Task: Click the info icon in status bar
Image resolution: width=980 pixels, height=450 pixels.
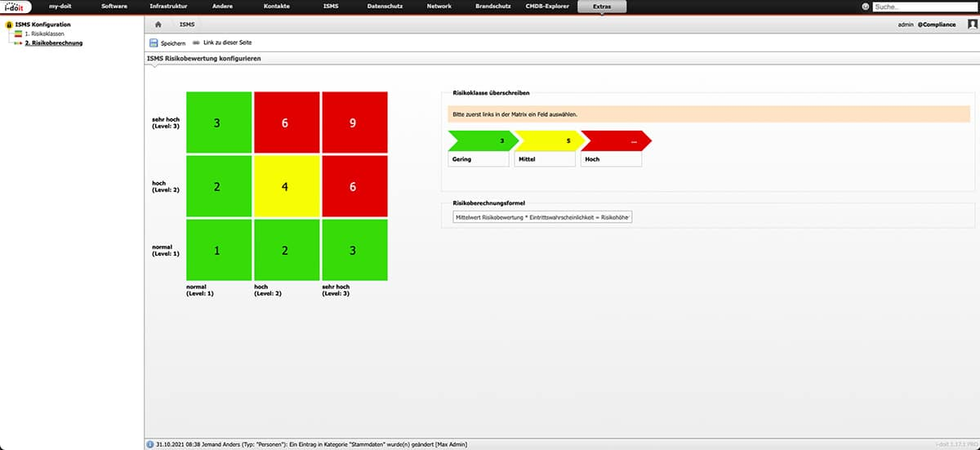Action: (x=149, y=444)
